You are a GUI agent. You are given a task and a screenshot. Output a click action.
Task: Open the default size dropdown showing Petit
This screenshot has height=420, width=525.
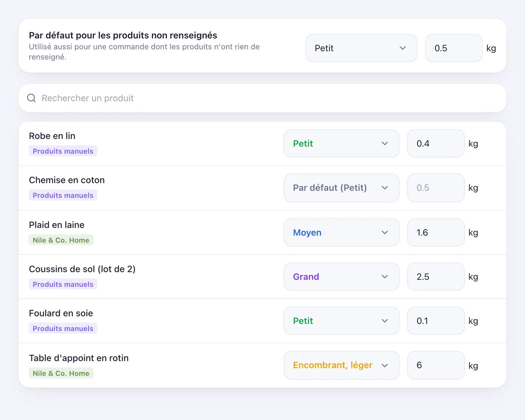(x=361, y=48)
